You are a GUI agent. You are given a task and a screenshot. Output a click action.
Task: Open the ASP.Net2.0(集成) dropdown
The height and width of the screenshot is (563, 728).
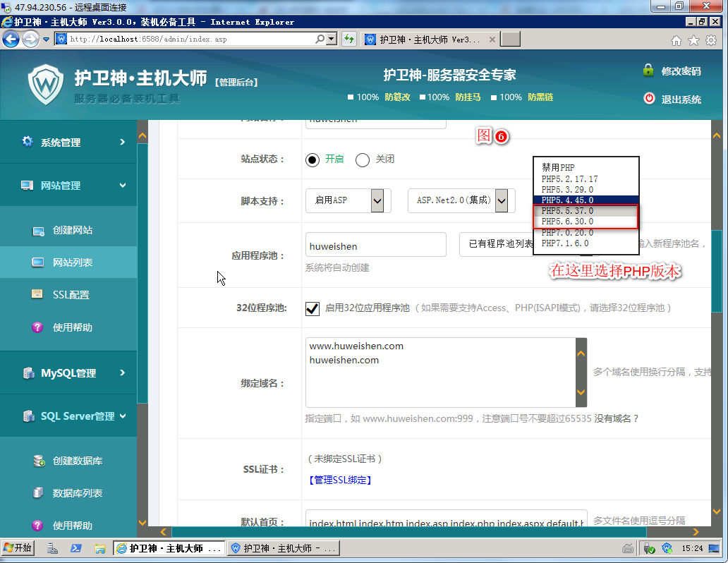[461, 201]
